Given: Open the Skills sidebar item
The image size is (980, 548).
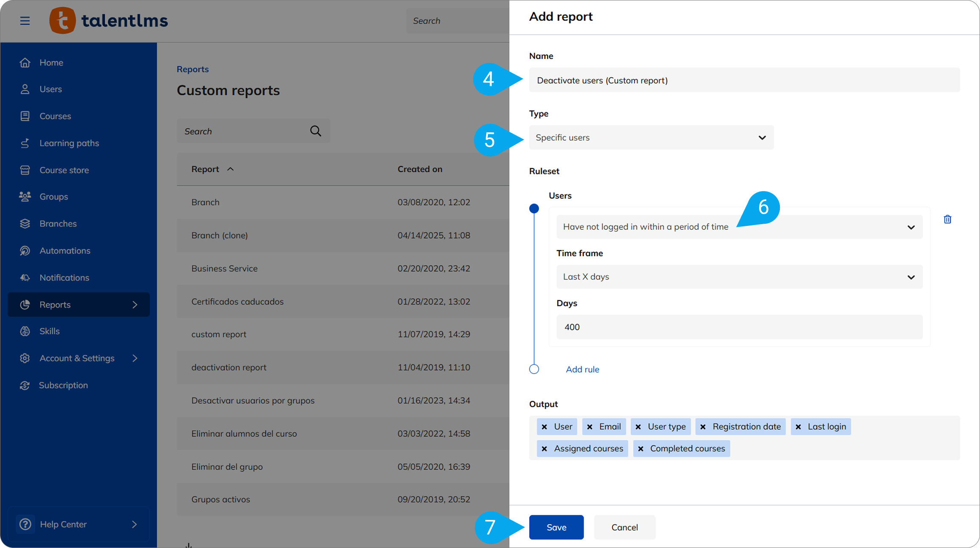Looking at the screenshot, I should click(49, 331).
